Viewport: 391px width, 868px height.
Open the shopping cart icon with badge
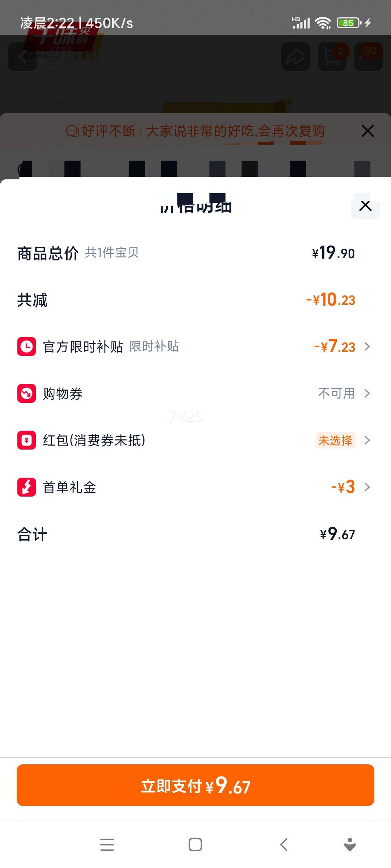point(332,57)
